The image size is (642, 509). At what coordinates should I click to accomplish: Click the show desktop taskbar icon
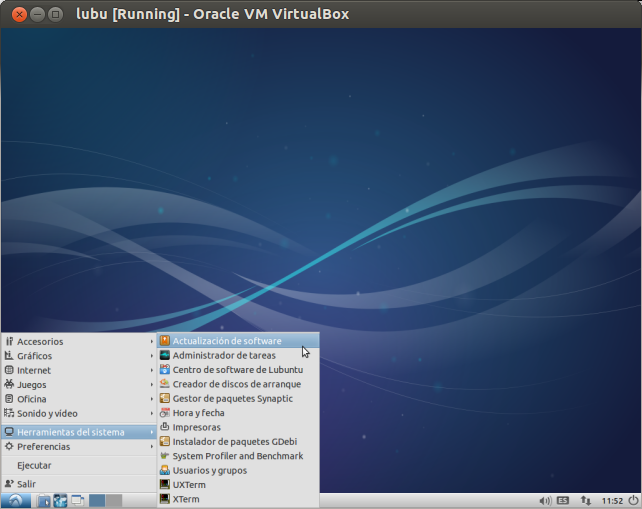pyautogui.click(x=77, y=500)
